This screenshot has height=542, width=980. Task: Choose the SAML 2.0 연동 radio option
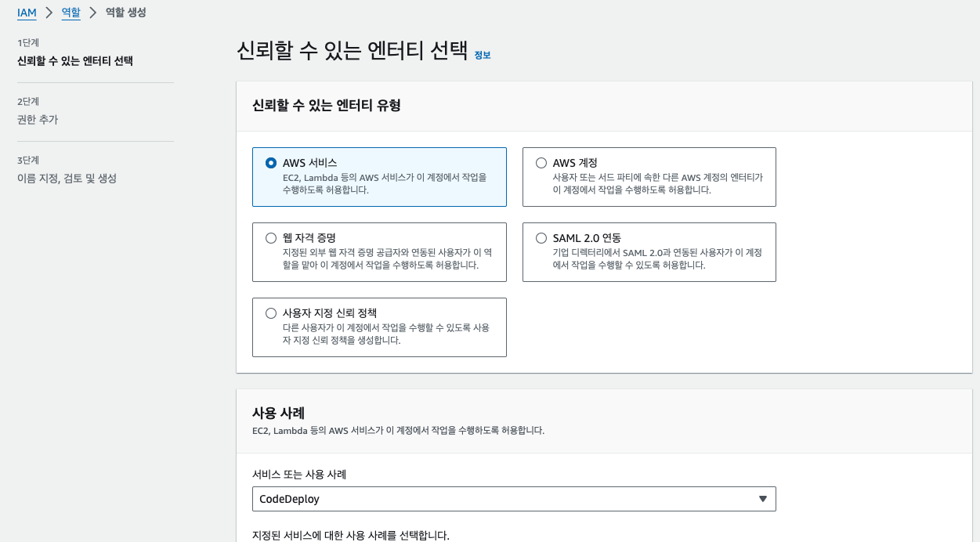point(541,238)
